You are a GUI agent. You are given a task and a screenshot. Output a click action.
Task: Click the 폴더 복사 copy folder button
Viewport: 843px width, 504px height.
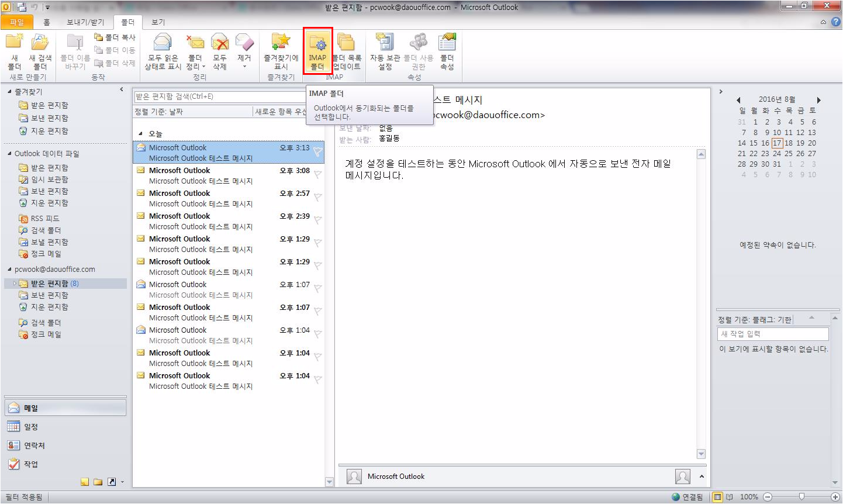[115, 37]
